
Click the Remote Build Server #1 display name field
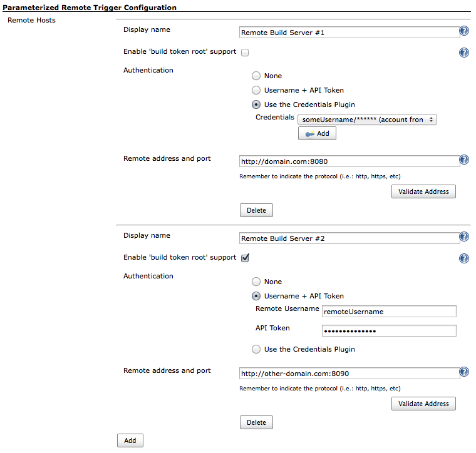pyautogui.click(x=349, y=33)
